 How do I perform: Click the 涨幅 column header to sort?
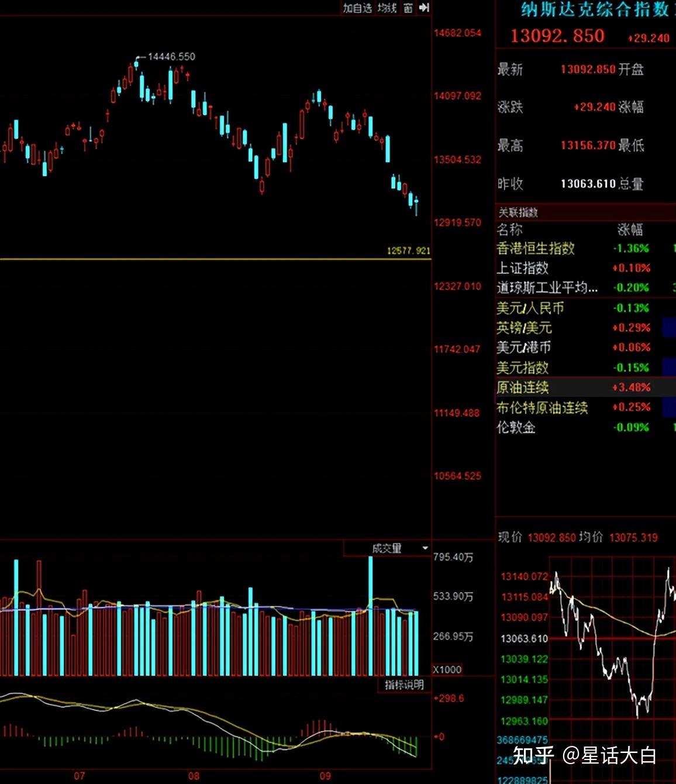[x=630, y=229]
